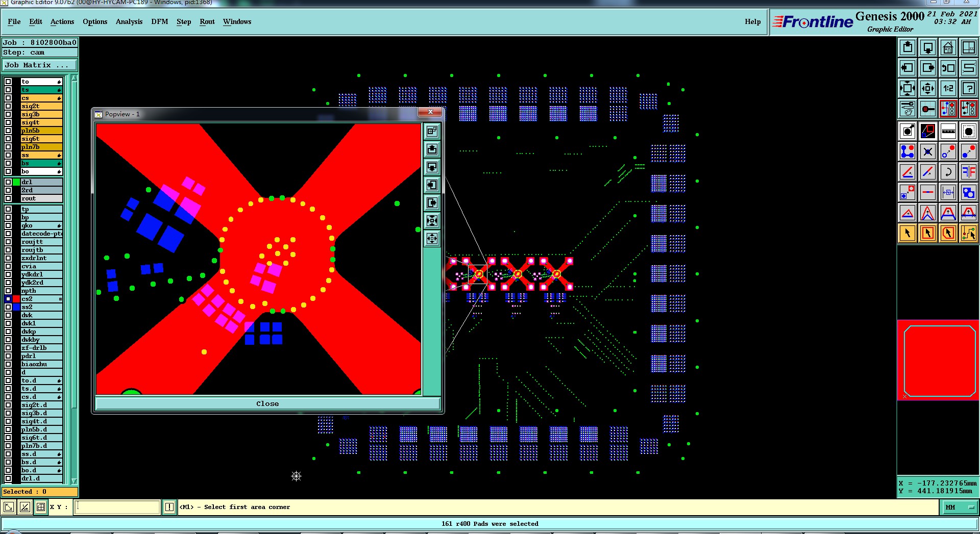
Task: Click the zoom out icon in the Popview
Action: [x=432, y=238]
